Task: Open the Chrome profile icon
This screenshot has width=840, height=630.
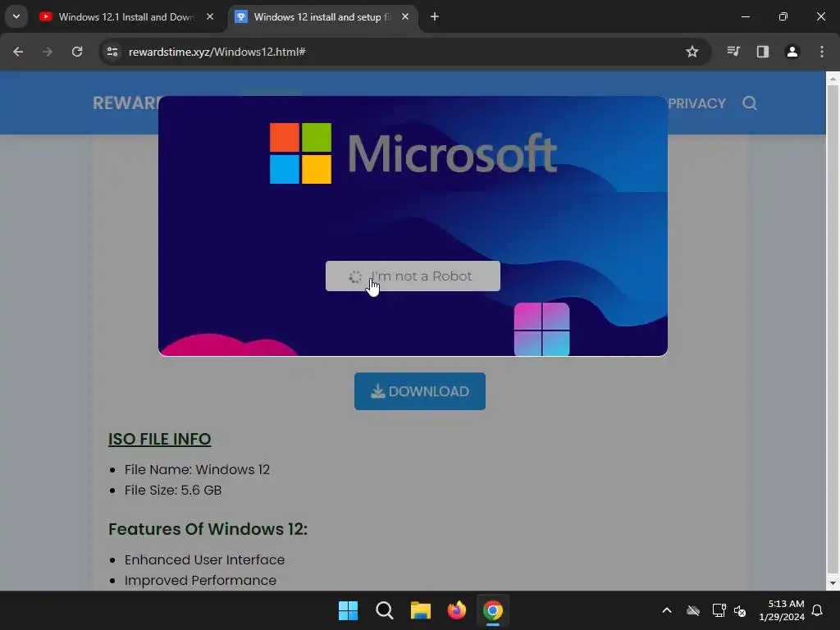Action: tap(792, 52)
